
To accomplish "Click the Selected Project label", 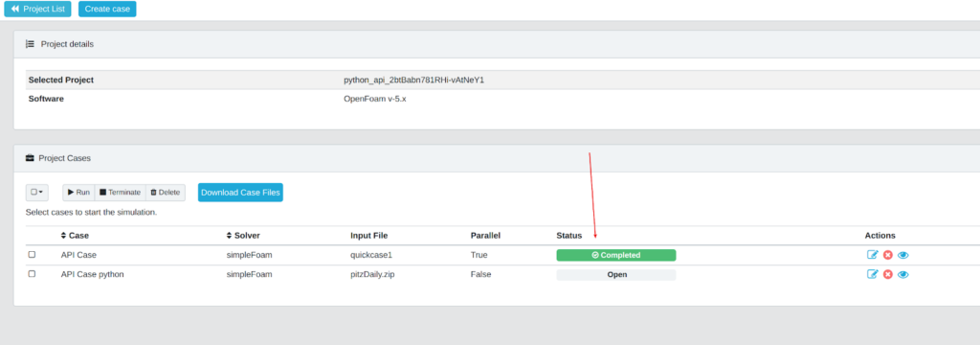I will 61,80.
